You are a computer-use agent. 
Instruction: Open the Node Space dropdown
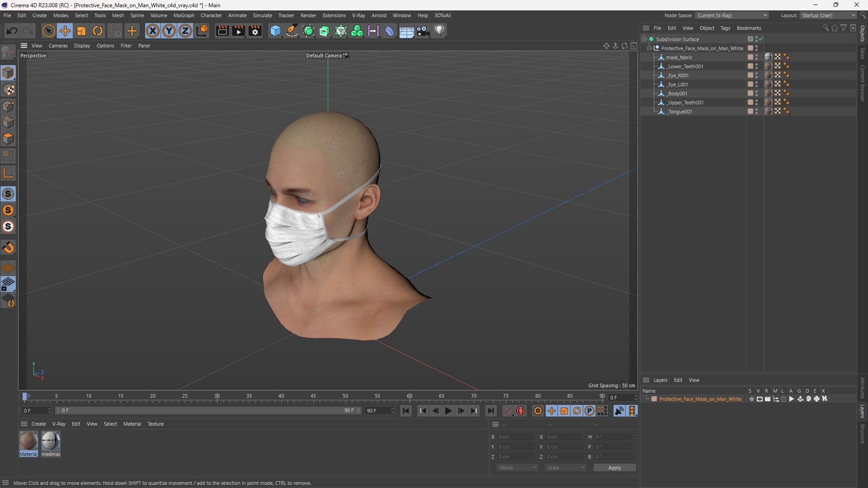pyautogui.click(x=731, y=15)
